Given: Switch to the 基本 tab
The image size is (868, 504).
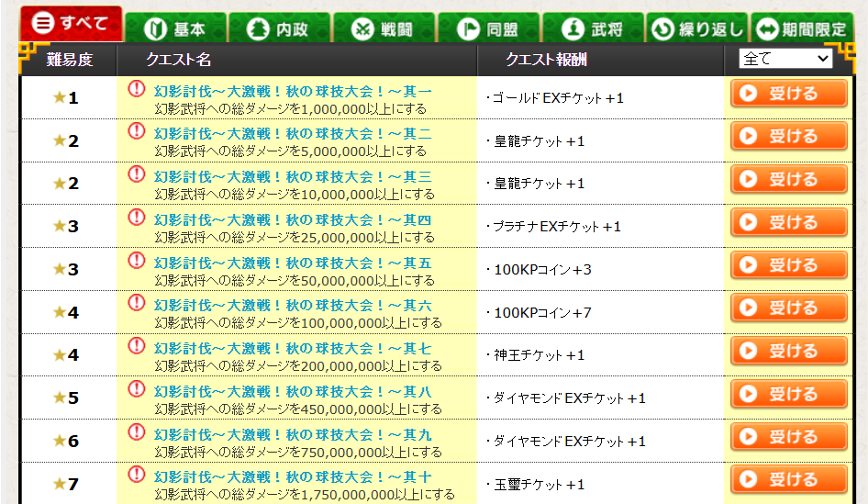Looking at the screenshot, I should coord(175,28).
